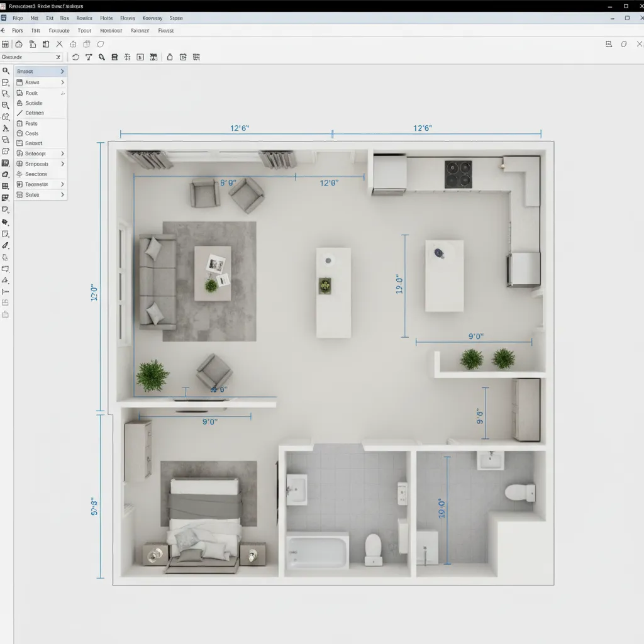The width and height of the screenshot is (644, 644).
Task: Select the magnifier zoom tool in the second toolbar
Action: coord(102,57)
